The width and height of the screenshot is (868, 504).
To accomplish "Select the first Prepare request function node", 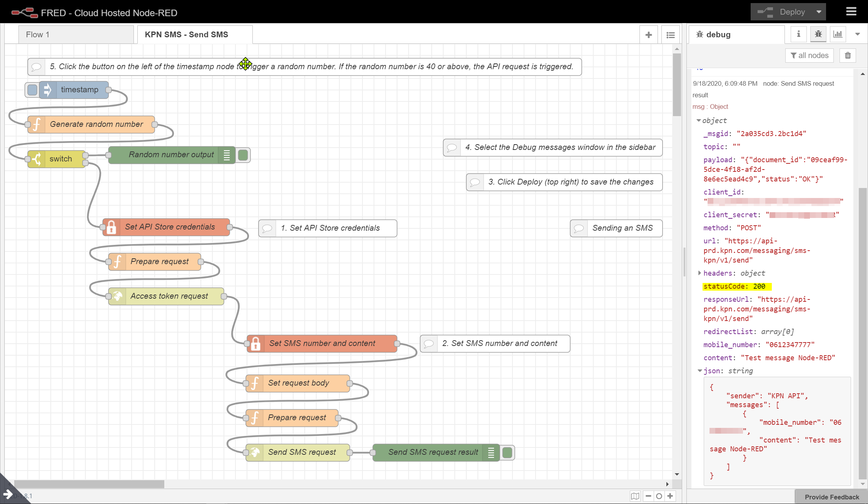I will [155, 261].
